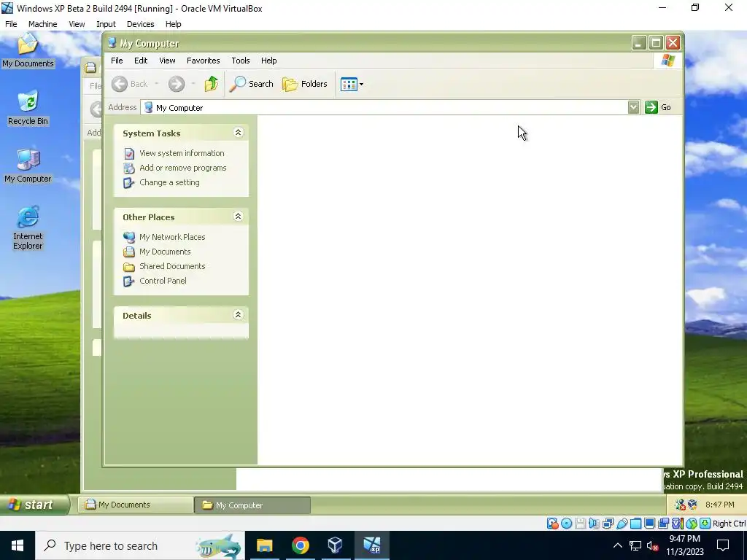747x560 pixels.
Task: Click the Messenger tray icon with red X
Action: coord(680,505)
